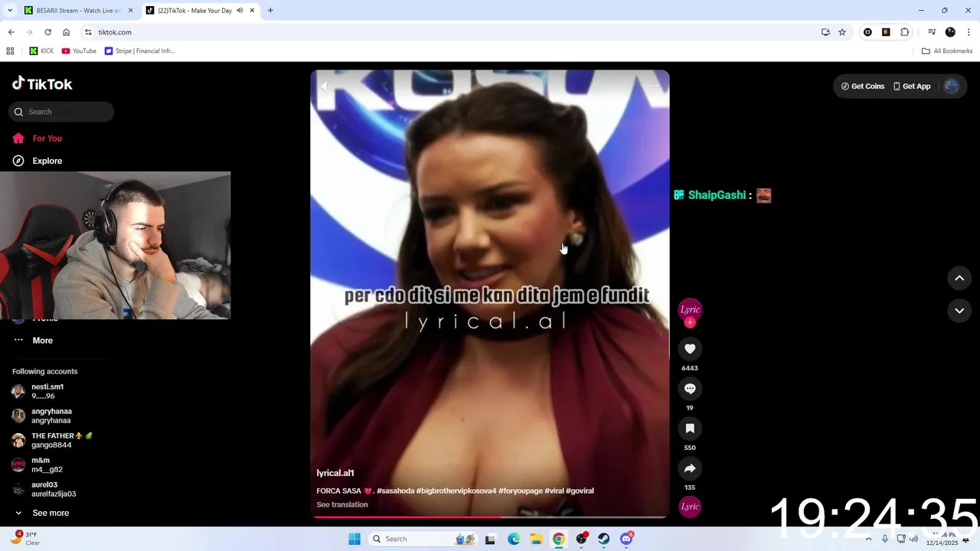Open lyrical.al1 creator username

(x=335, y=474)
